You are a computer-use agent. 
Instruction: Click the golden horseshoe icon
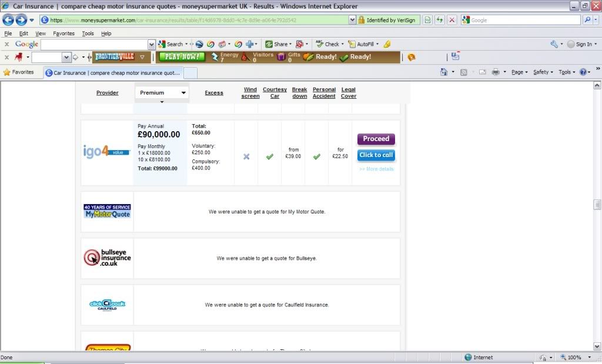[x=411, y=57]
